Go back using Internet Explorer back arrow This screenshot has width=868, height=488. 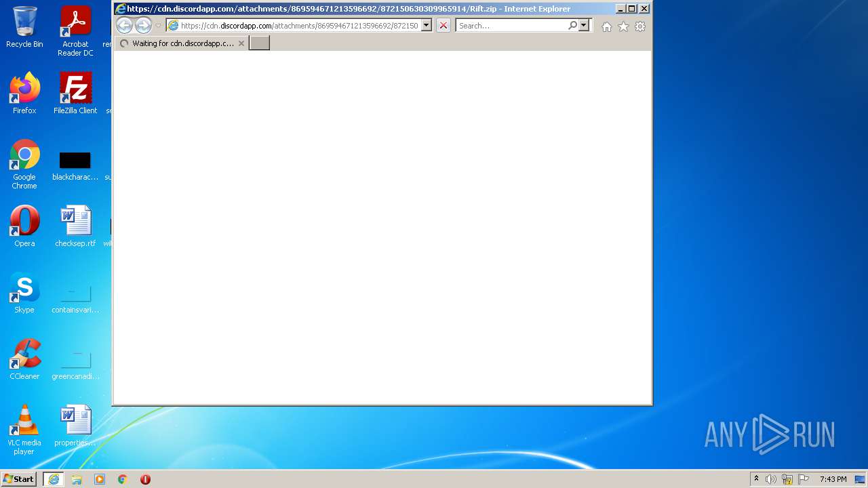pos(124,26)
